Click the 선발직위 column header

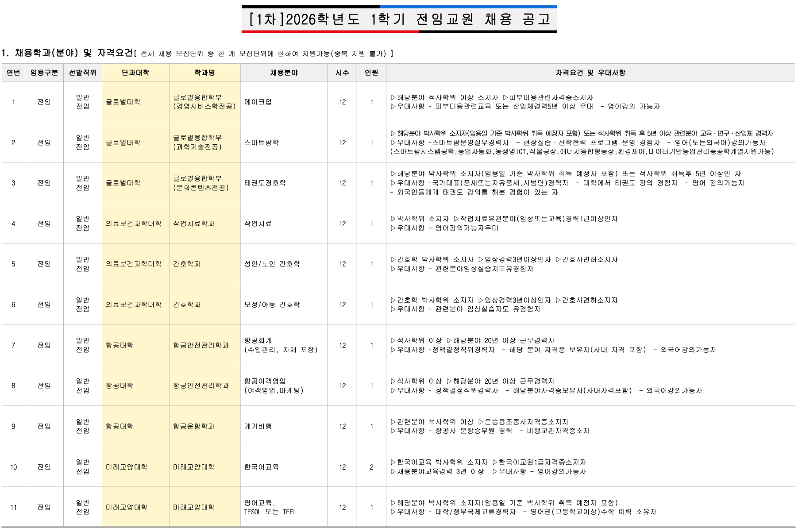[82, 73]
